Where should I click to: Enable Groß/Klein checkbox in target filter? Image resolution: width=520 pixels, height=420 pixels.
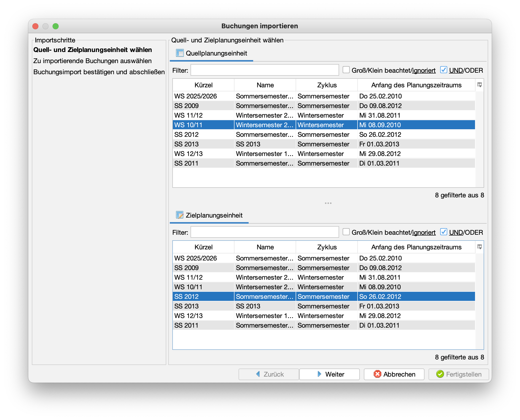(x=346, y=232)
